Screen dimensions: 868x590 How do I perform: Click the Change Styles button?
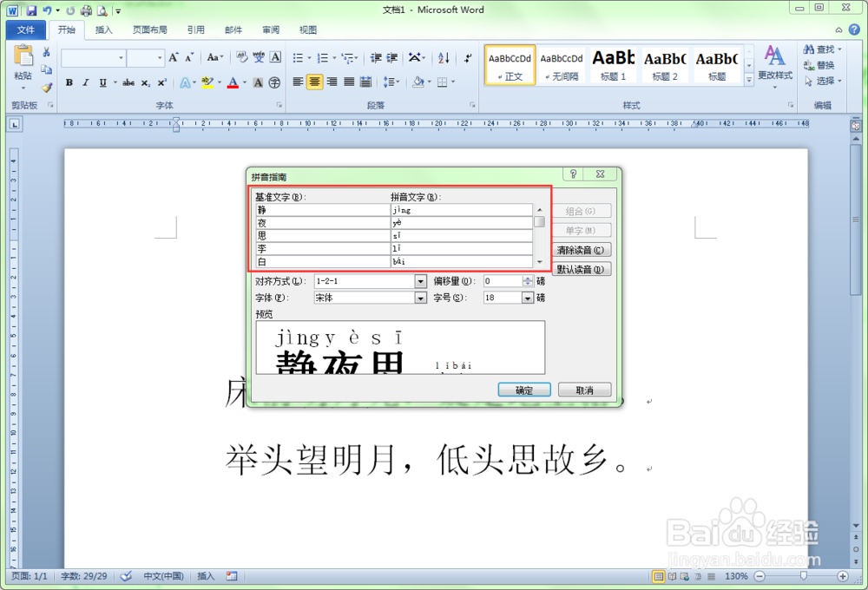774,67
